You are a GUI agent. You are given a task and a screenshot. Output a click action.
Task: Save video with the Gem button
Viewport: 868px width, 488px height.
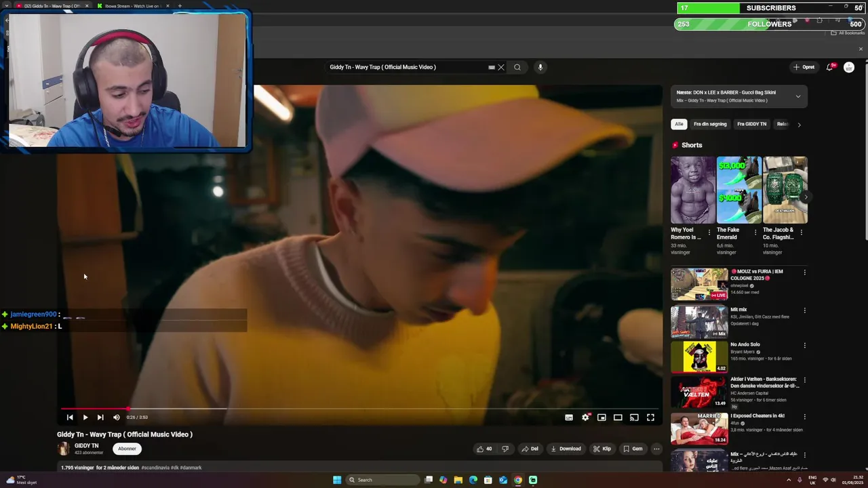[633, 449]
